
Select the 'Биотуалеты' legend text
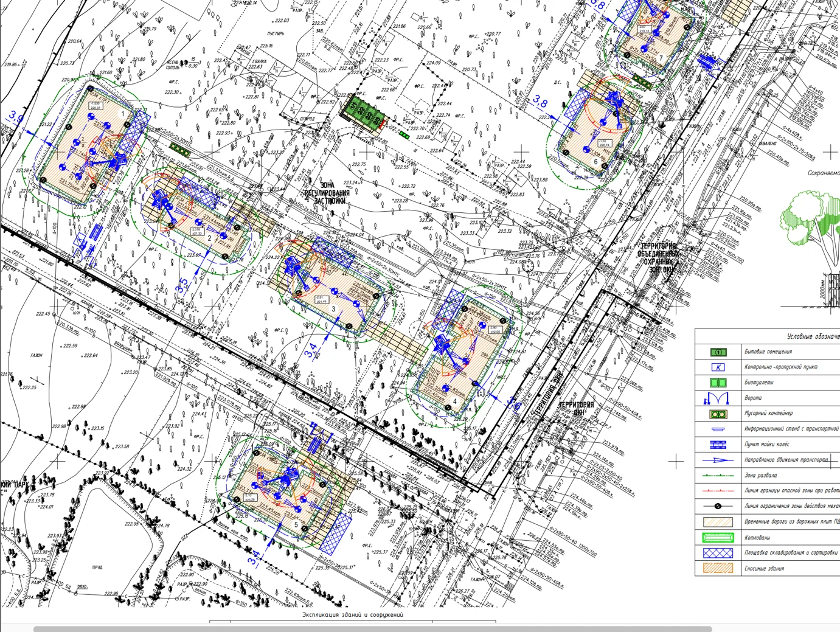pos(759,383)
